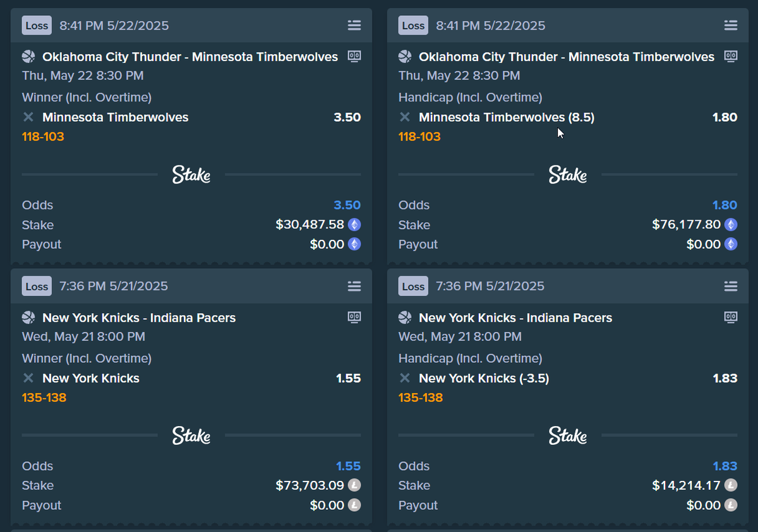This screenshot has width=758, height=532.
Task: Click stake amount $76,177.80
Action: pyautogui.click(x=687, y=225)
